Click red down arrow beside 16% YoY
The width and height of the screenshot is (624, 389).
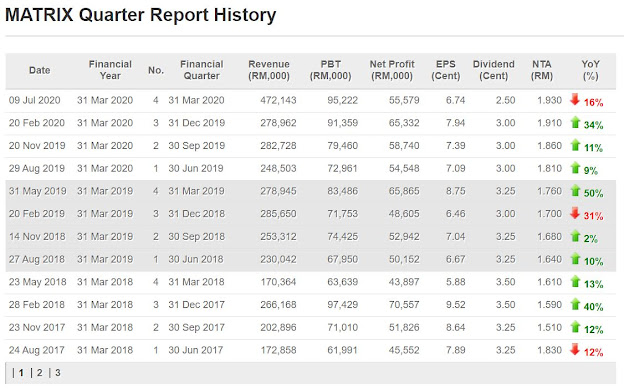pyautogui.click(x=574, y=100)
